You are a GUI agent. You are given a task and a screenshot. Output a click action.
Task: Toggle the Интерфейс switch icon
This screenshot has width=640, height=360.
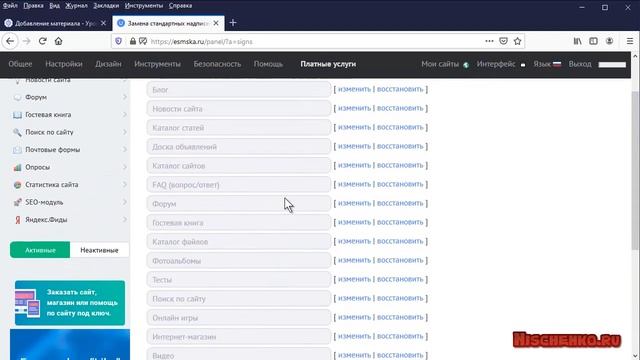[x=523, y=64]
